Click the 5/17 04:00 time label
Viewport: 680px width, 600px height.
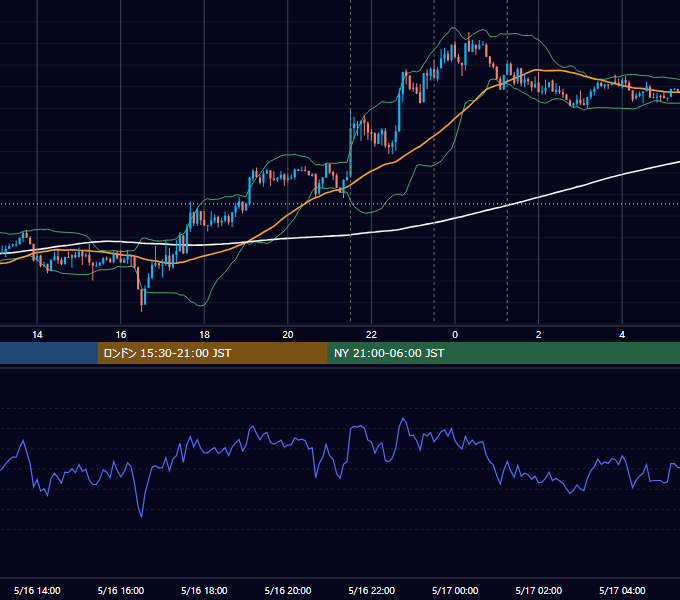click(622, 590)
